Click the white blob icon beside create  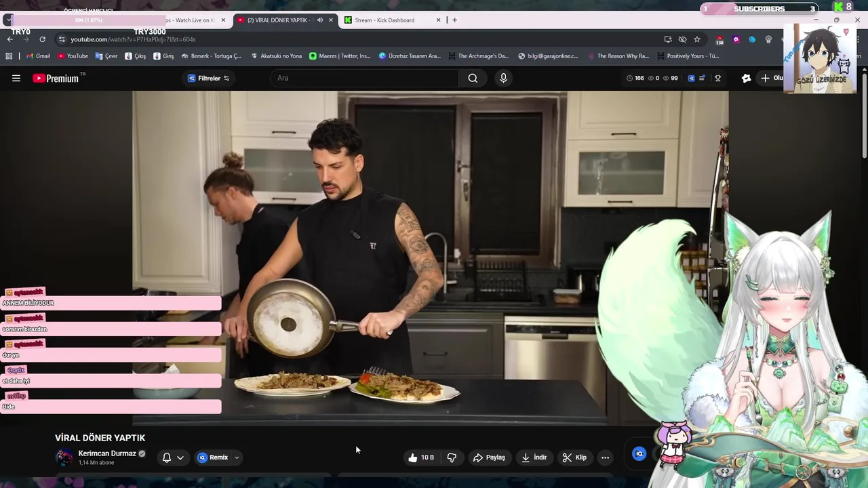coord(747,79)
